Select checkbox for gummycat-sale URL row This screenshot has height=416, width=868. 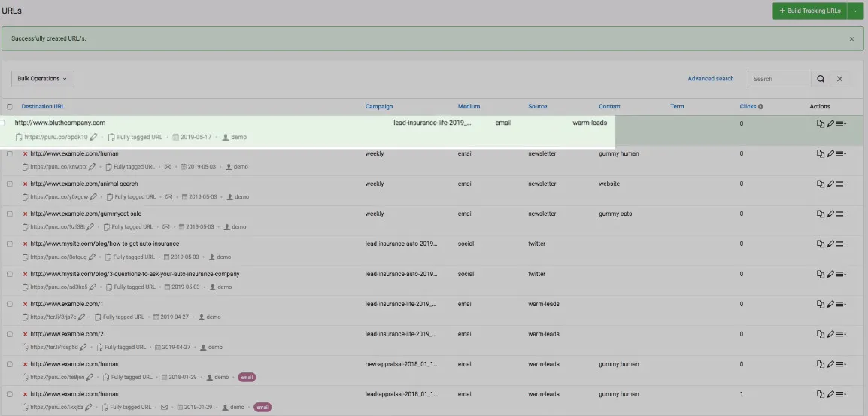coord(10,214)
